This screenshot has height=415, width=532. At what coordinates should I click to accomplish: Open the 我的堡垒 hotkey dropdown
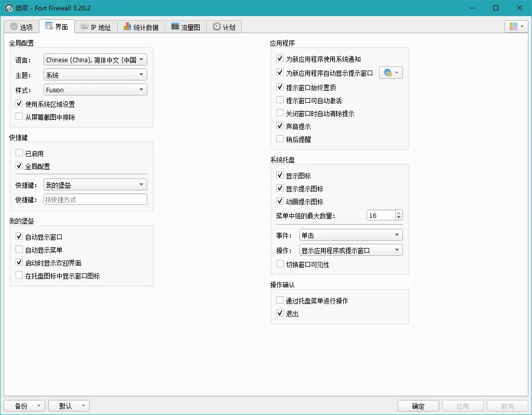pyautogui.click(x=95, y=185)
